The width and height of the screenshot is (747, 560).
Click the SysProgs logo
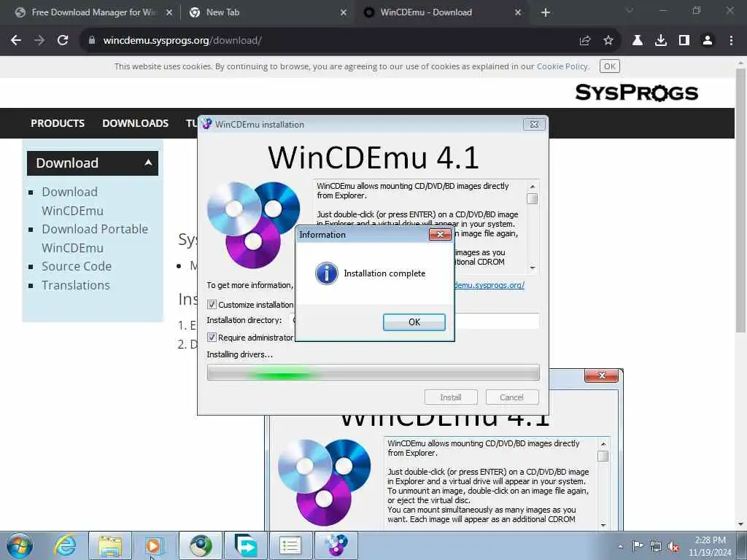click(636, 93)
